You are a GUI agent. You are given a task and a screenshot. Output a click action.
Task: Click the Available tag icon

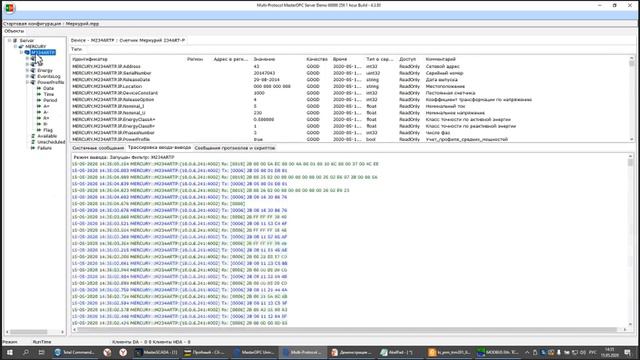(33, 136)
